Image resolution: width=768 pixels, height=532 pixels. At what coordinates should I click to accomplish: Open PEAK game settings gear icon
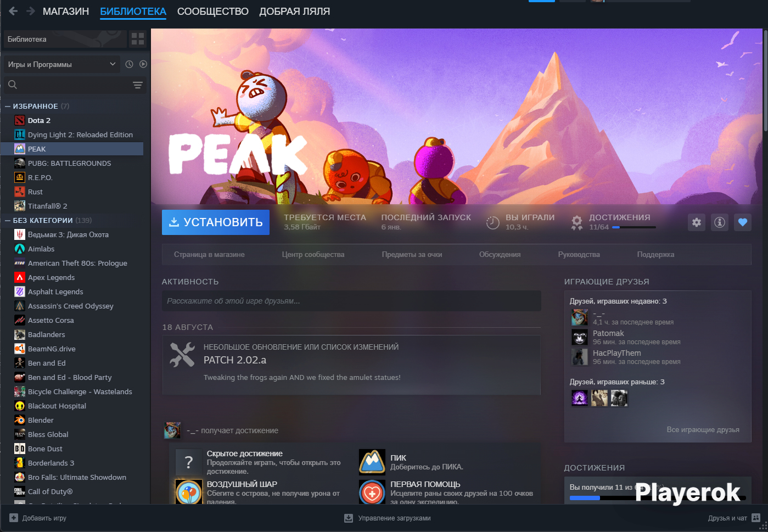click(x=697, y=222)
